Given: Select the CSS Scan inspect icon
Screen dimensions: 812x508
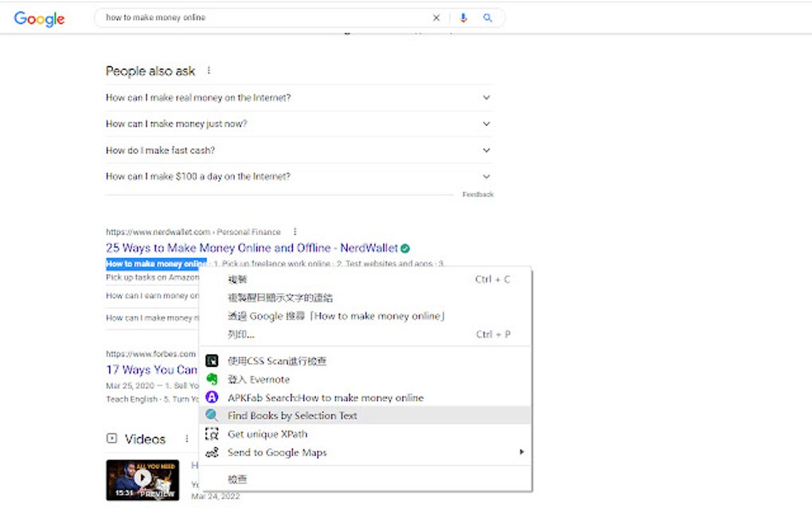Looking at the screenshot, I should (x=212, y=360).
